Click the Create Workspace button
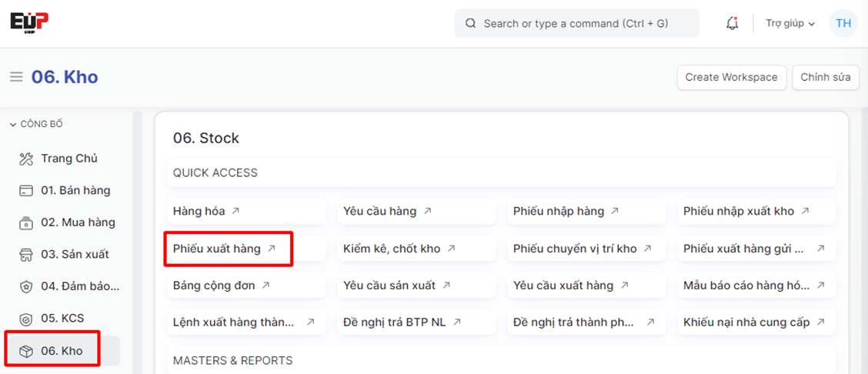This screenshot has height=374, width=868. 731,77
